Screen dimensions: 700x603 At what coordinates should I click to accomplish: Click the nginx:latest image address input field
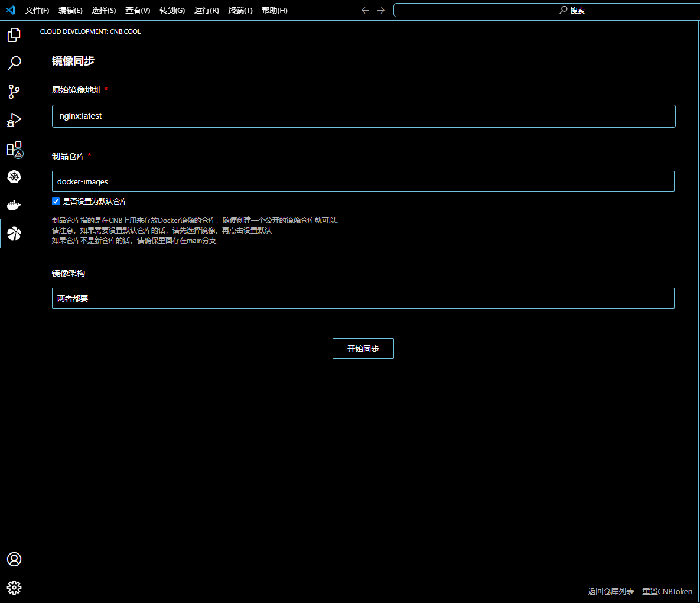[363, 116]
